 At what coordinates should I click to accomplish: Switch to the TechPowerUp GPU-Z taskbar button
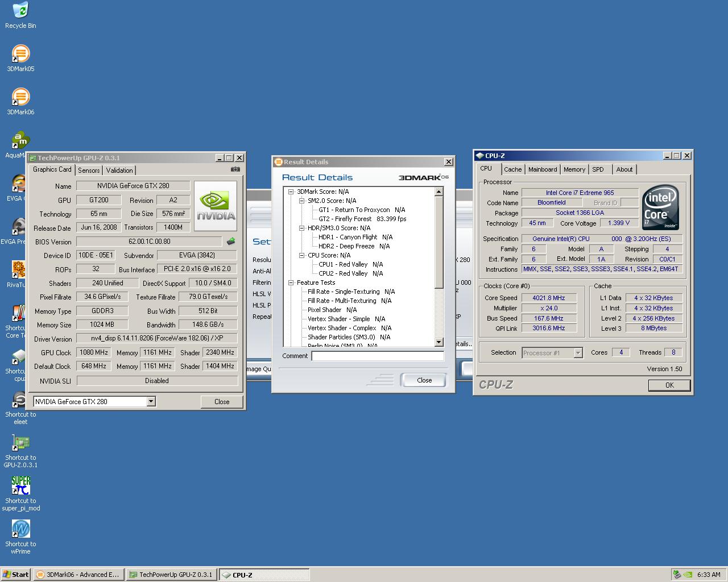tap(172, 575)
